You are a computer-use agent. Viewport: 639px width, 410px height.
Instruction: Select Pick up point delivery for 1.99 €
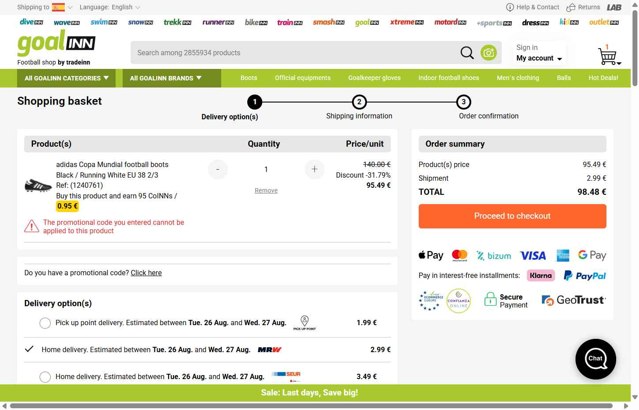pos(45,323)
